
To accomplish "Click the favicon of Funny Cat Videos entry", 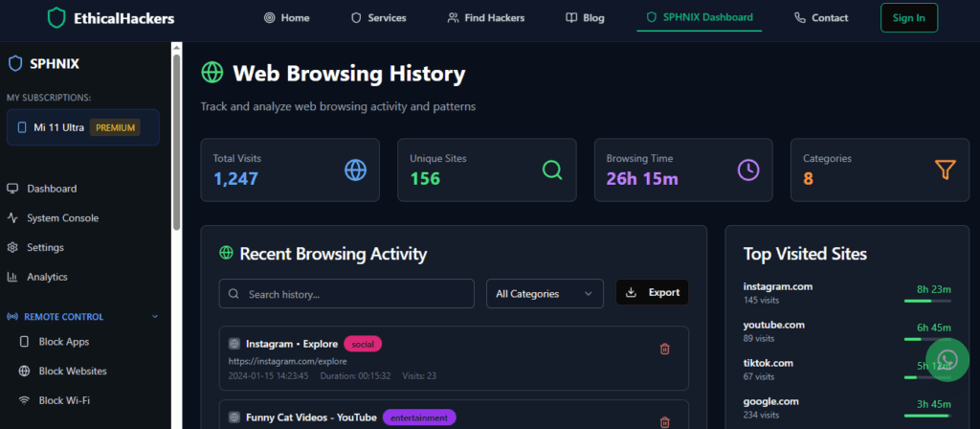I will (x=234, y=418).
